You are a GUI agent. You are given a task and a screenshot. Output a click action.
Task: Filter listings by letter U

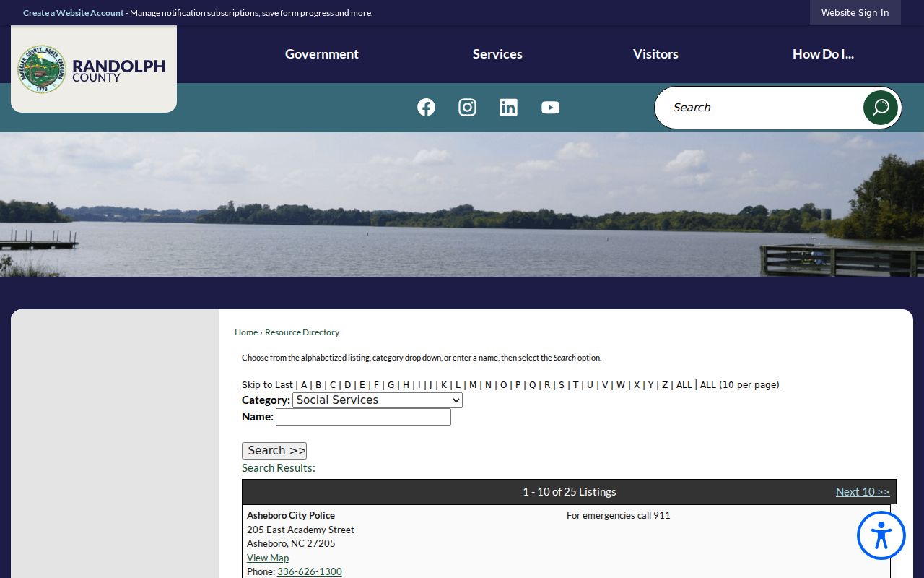point(590,384)
